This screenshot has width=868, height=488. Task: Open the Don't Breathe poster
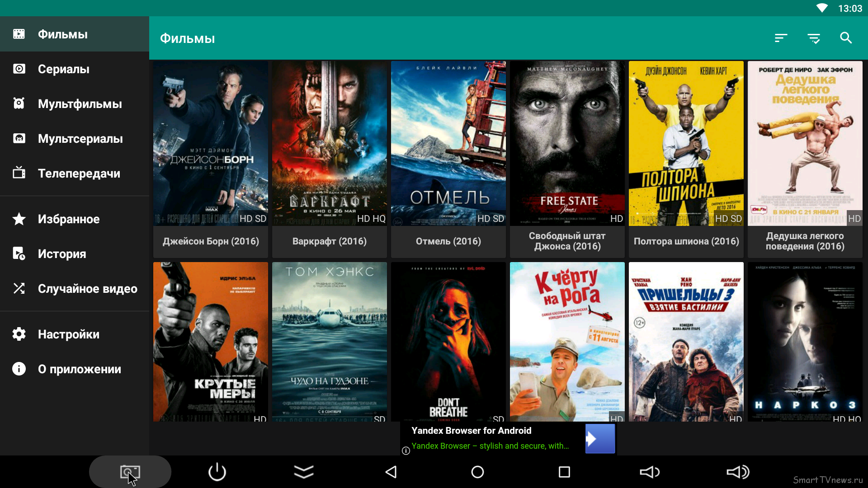pyautogui.click(x=448, y=342)
